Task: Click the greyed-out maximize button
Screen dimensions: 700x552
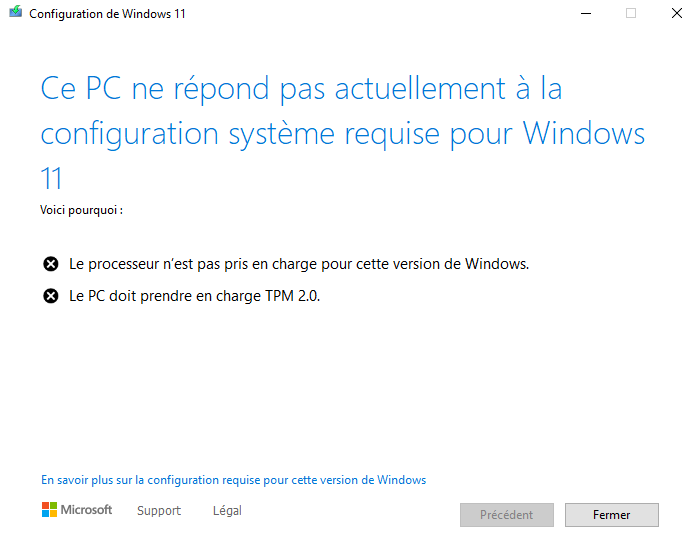Action: (631, 14)
